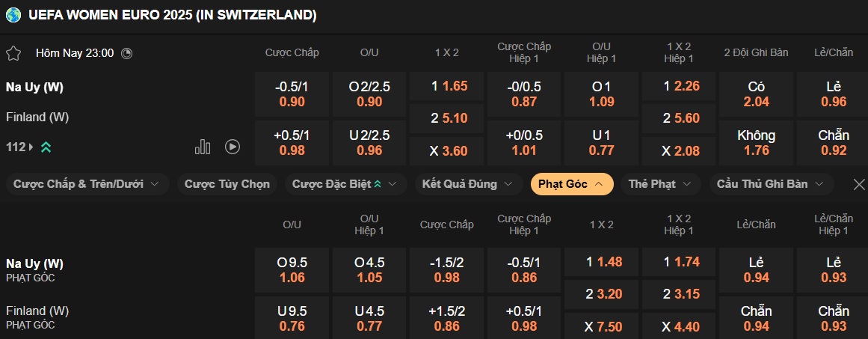The width and height of the screenshot is (868, 339).
Task: Open match statistics bar chart icon
Action: [203, 147]
